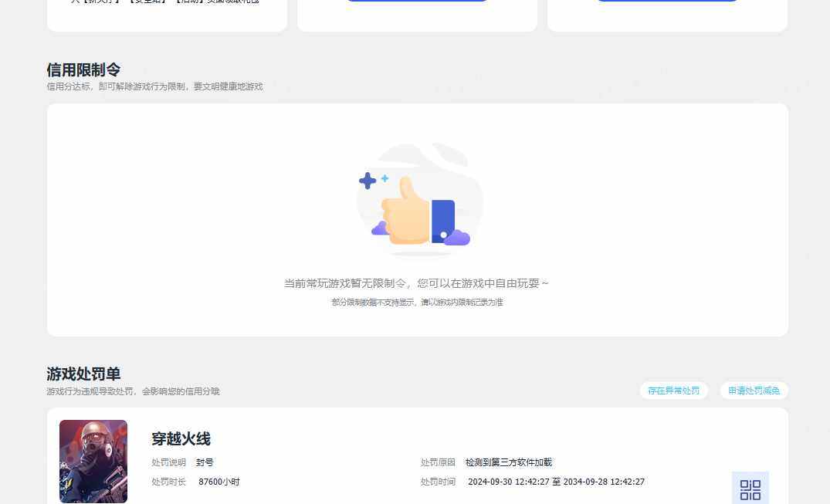Click the 87600小时 penalty duration value

(219, 482)
